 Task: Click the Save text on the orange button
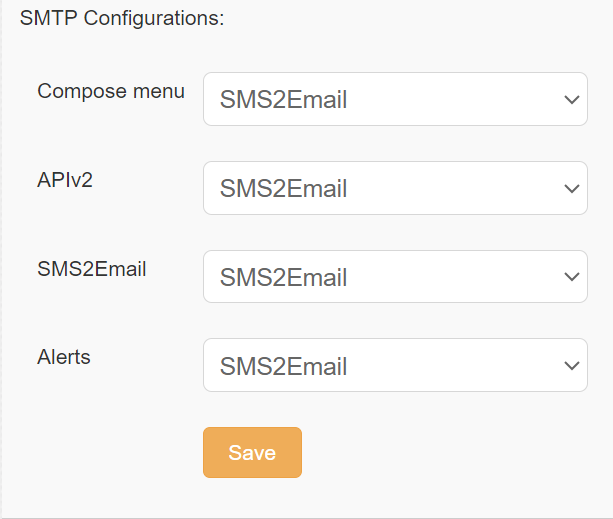coord(252,453)
